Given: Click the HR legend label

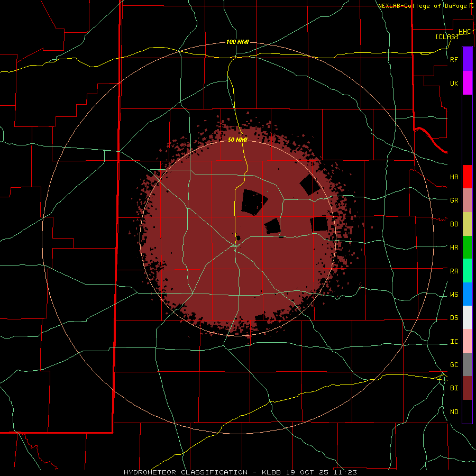Looking at the screenshot, I should click(454, 248).
